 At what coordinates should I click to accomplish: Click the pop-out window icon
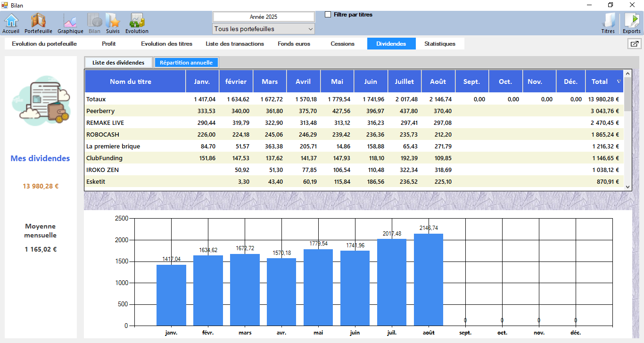[634, 44]
